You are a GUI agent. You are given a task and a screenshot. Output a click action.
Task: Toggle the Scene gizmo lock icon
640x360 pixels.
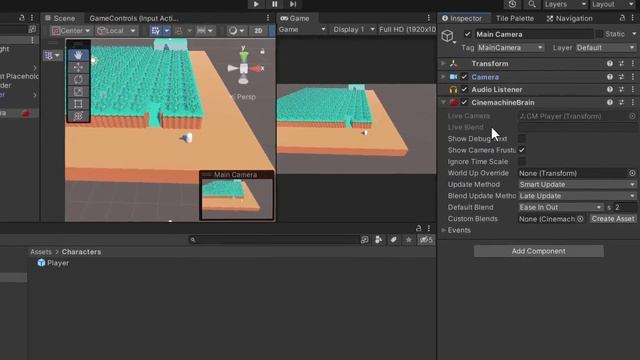click(262, 51)
